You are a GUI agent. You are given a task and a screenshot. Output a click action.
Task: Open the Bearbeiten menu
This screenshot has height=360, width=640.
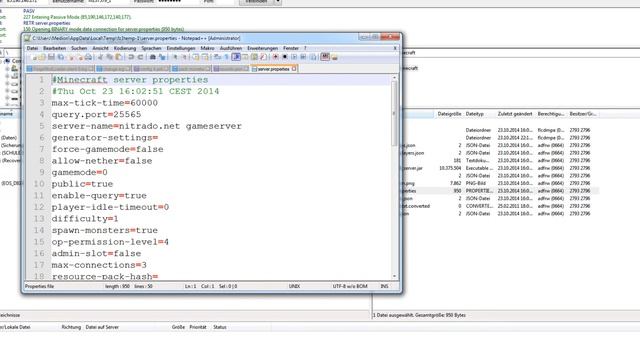pyautogui.click(x=55, y=48)
